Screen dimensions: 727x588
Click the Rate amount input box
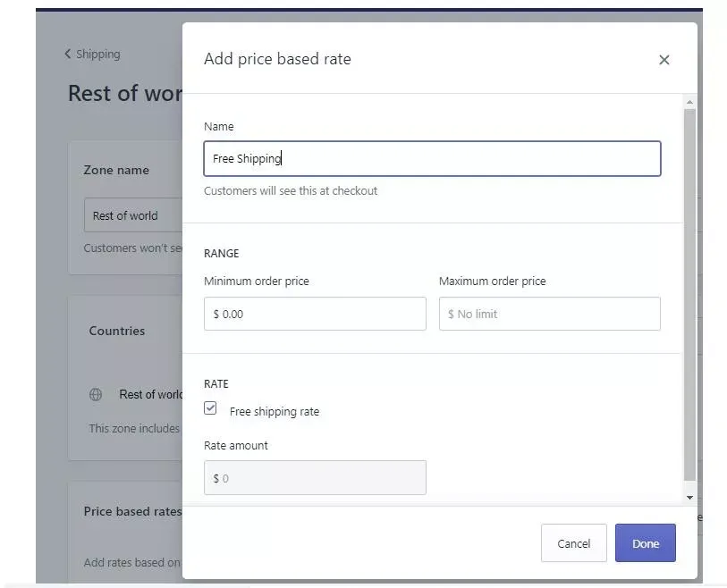pyautogui.click(x=315, y=478)
